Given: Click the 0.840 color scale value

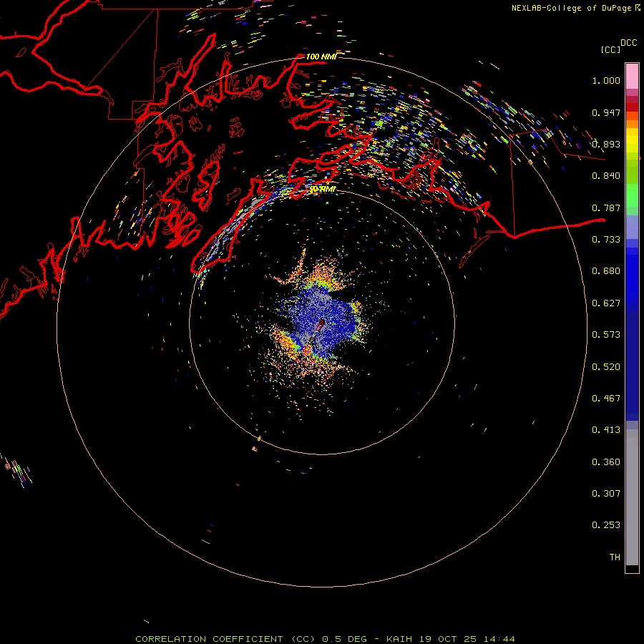Looking at the screenshot, I should point(606,176).
